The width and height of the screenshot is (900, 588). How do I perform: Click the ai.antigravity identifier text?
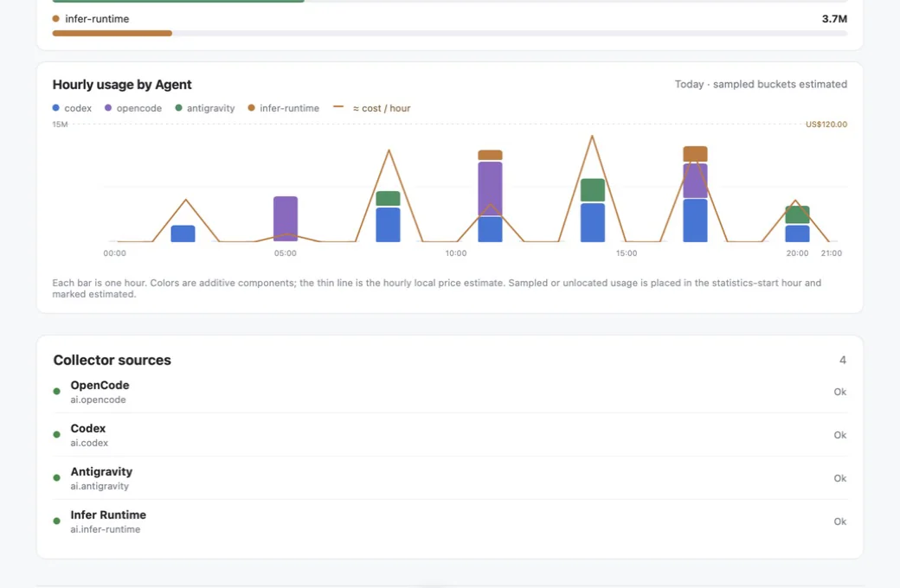click(x=100, y=486)
